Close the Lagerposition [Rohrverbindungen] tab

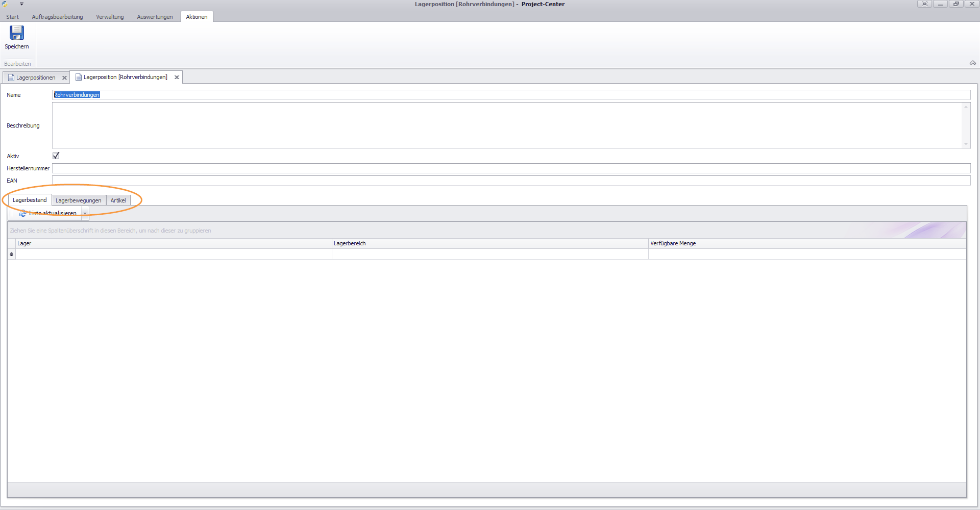click(177, 78)
